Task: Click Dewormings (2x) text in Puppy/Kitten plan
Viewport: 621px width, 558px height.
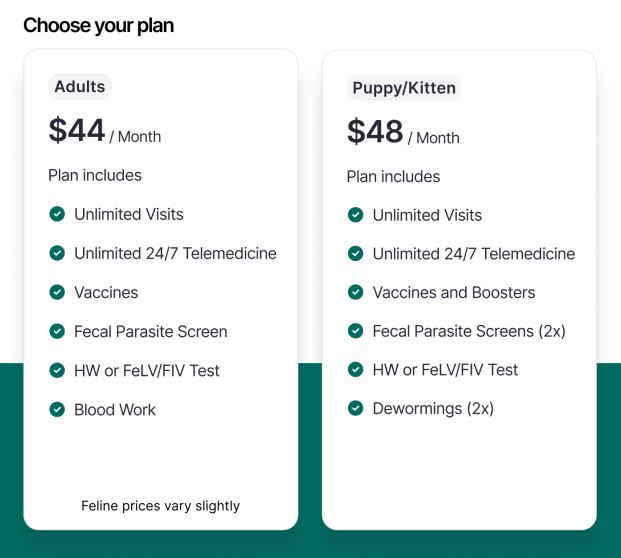Action: 433,408
